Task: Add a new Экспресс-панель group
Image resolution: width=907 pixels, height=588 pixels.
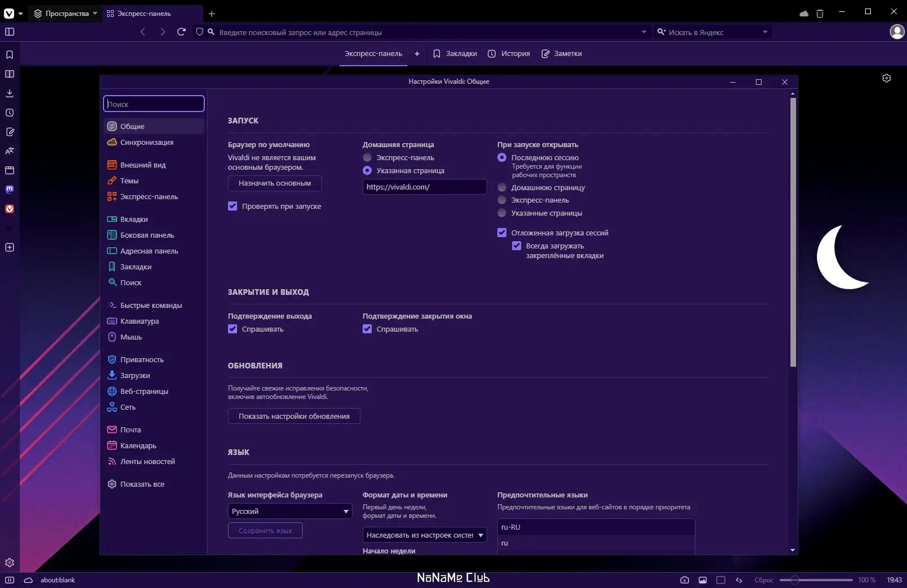Action: pyautogui.click(x=417, y=54)
